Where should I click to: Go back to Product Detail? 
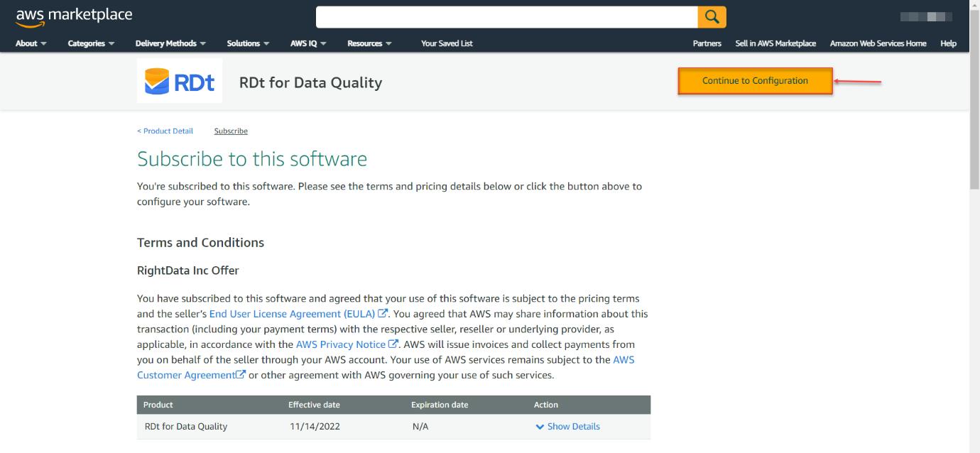point(165,131)
